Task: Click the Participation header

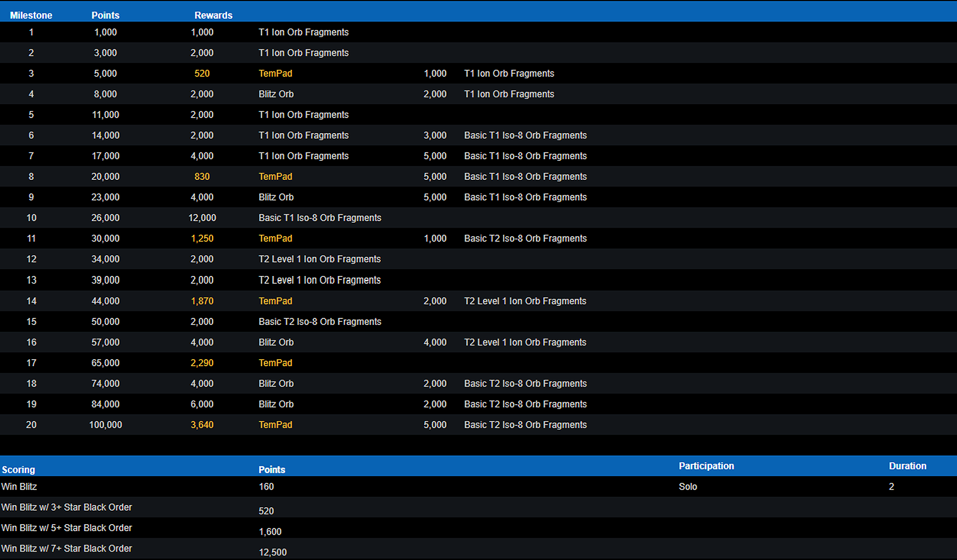Action: click(706, 466)
